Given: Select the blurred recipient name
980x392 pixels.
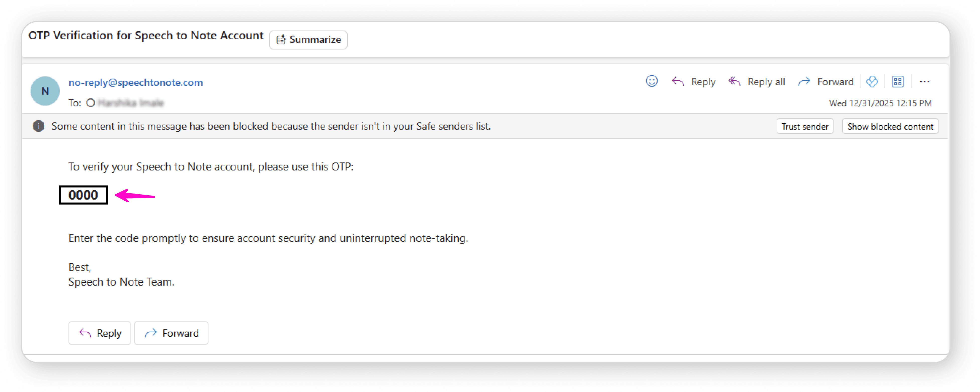Looking at the screenshot, I should pyautogui.click(x=130, y=103).
